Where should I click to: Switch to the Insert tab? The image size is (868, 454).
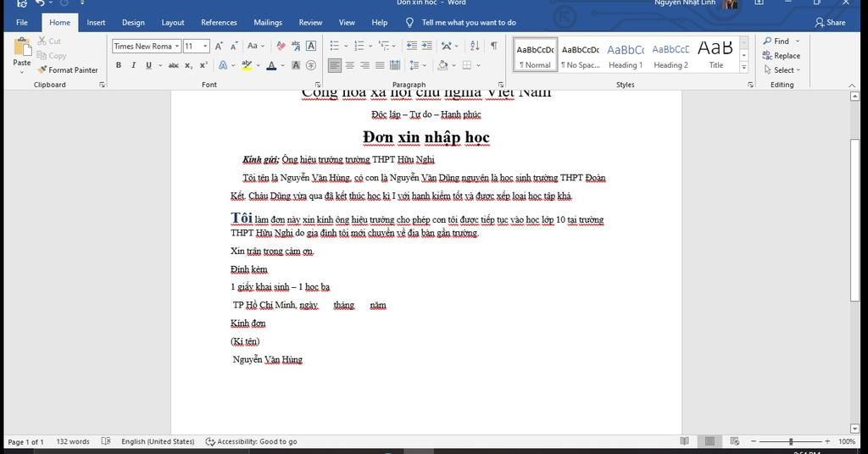pos(96,22)
